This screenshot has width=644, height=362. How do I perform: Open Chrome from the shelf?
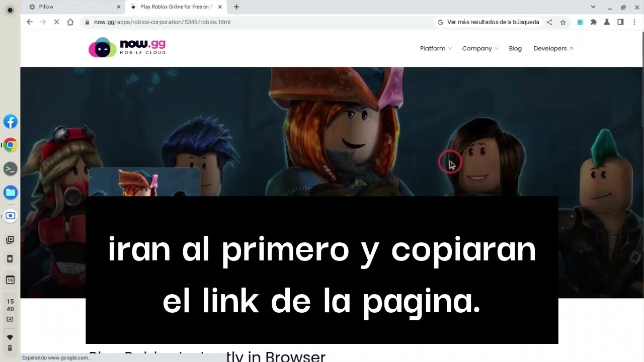pos(10,145)
